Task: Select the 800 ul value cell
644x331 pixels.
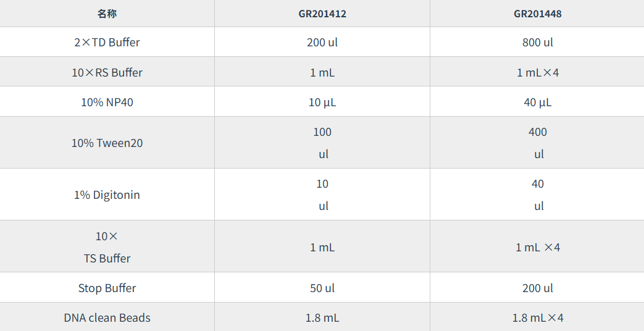Action: pos(537,43)
